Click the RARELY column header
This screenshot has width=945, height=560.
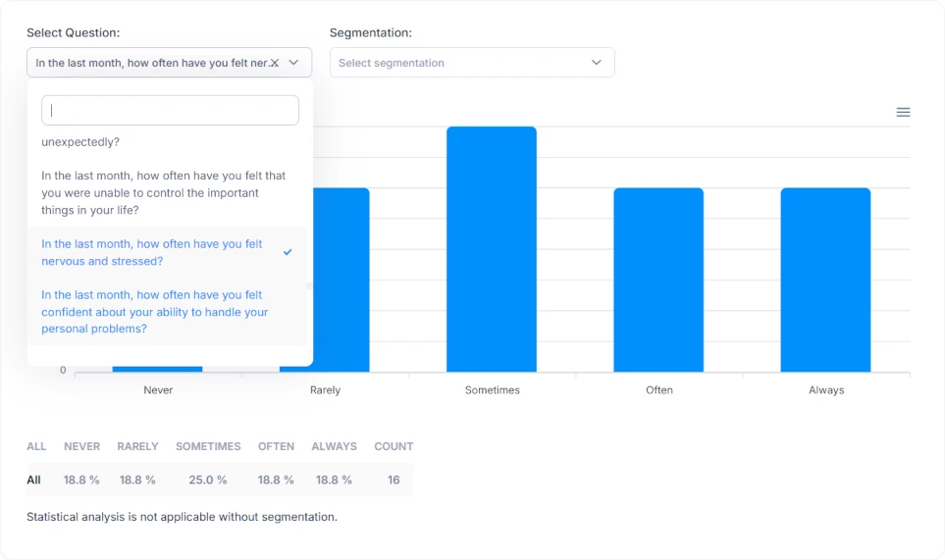point(137,446)
